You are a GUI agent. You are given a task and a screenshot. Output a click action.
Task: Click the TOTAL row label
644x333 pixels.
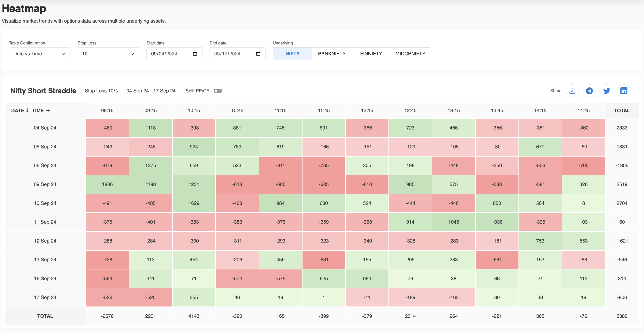[x=45, y=316]
